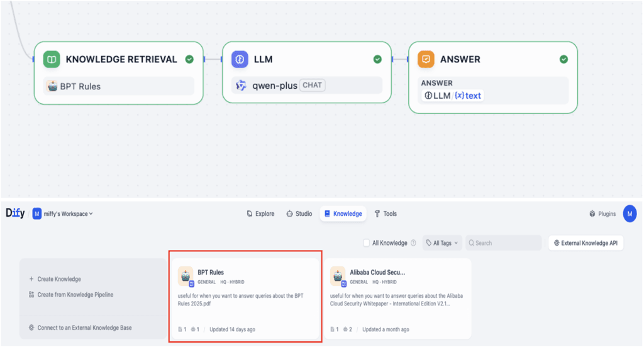The image size is (644, 347).
Task: Click 'Updated 14 days ago' text
Action: tap(232, 329)
